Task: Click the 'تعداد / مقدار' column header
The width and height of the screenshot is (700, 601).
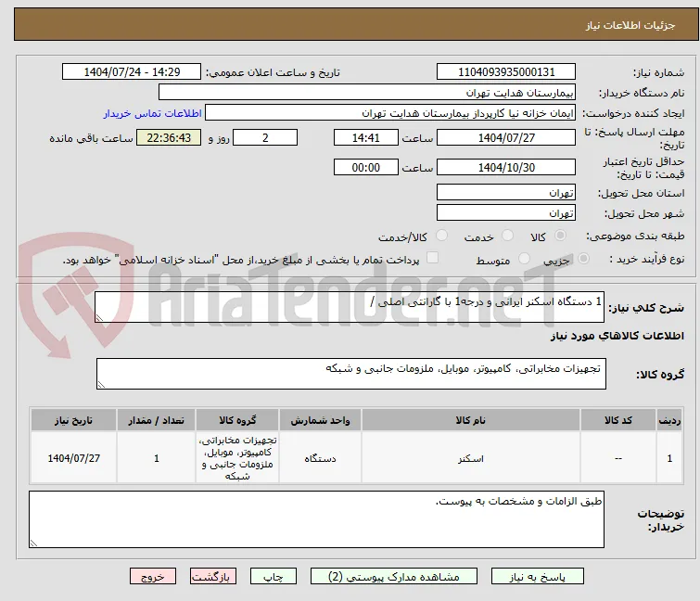Action: coord(157,420)
